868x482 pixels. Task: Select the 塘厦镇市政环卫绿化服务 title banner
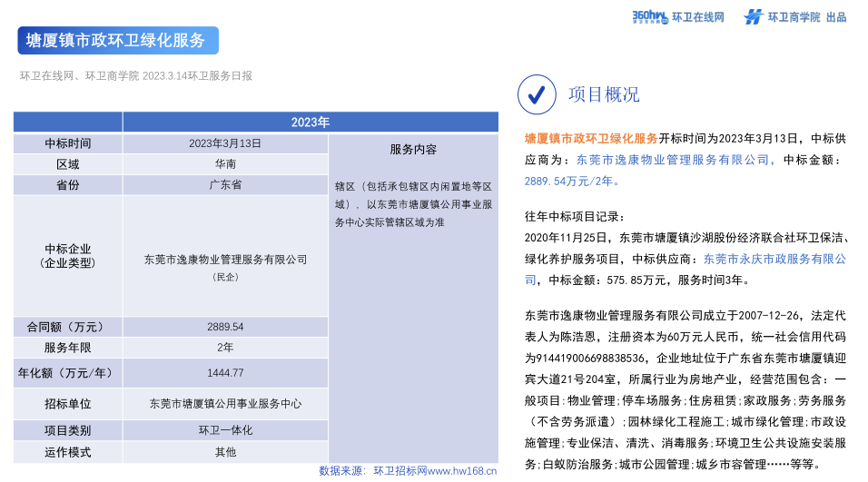pyautogui.click(x=118, y=41)
